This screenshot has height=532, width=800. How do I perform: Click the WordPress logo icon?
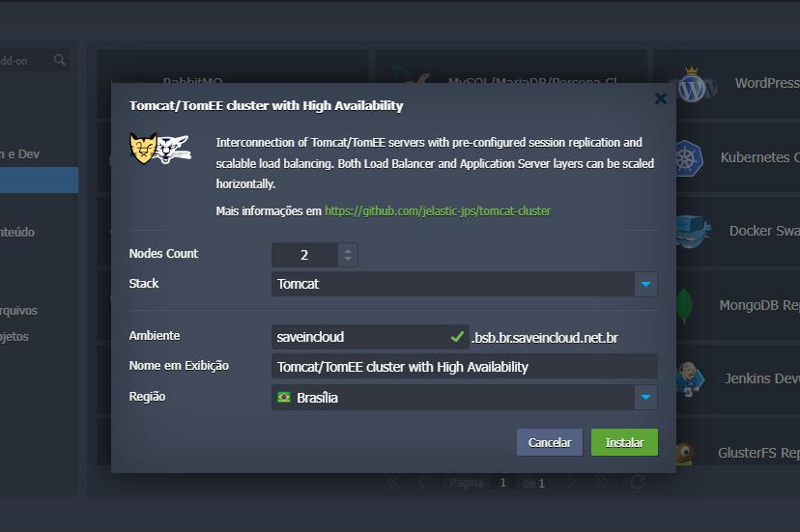click(x=696, y=87)
